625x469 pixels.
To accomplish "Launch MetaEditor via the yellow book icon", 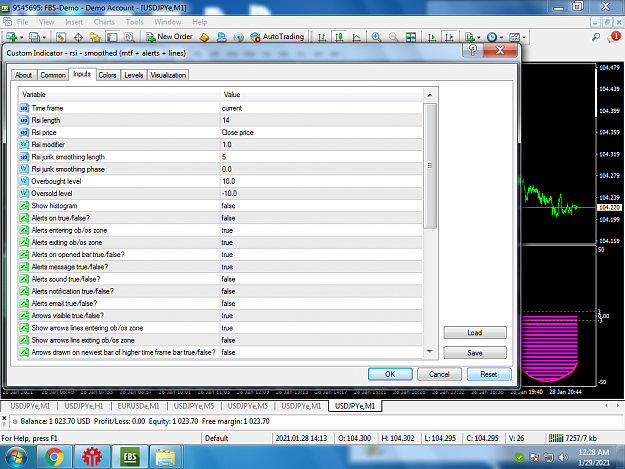I will tap(204, 37).
